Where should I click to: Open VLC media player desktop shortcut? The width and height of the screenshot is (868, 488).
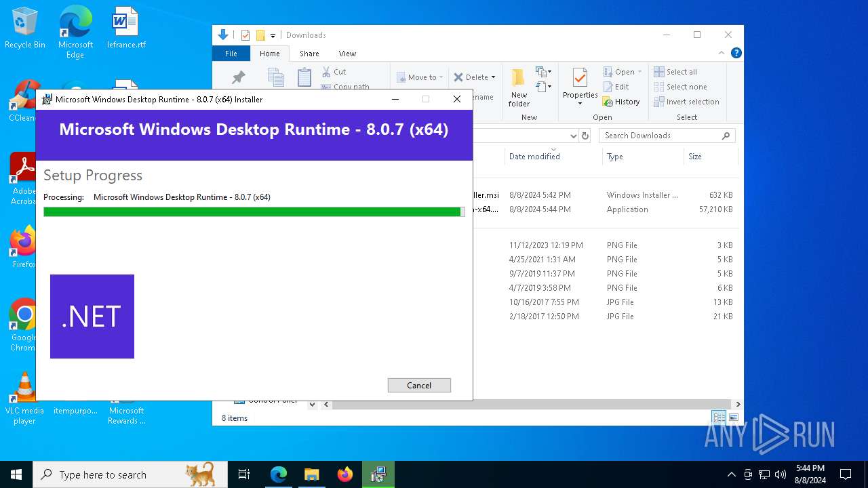[x=24, y=399]
